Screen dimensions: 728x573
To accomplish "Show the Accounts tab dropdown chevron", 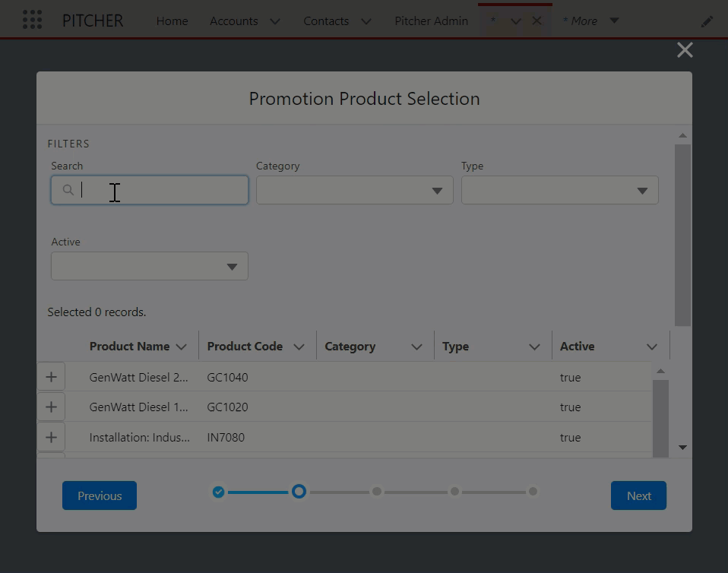I will pyautogui.click(x=275, y=21).
